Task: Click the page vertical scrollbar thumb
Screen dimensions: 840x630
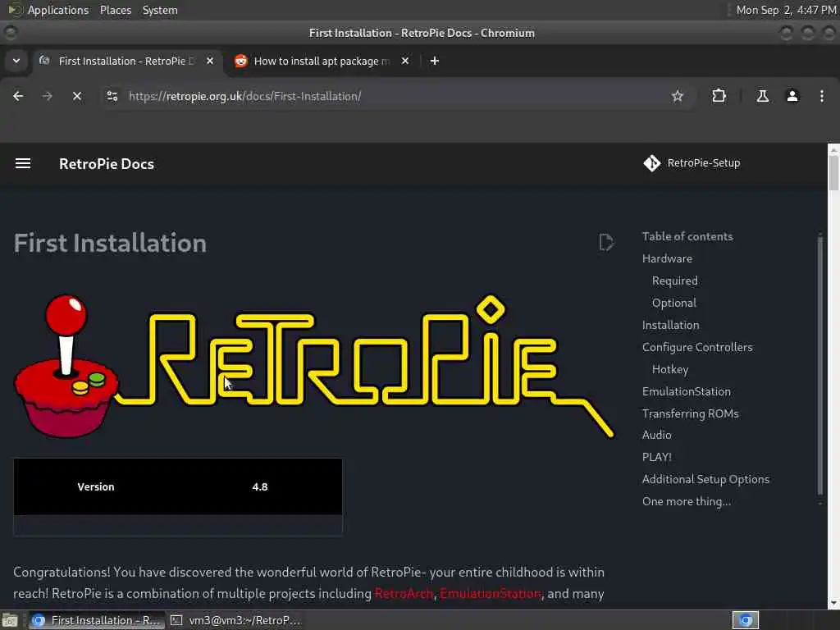Action: [833, 172]
